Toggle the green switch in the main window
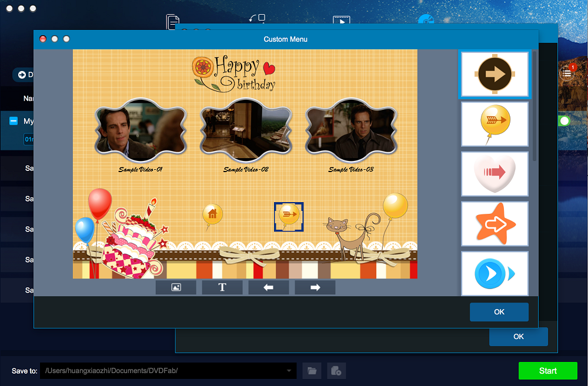The width and height of the screenshot is (588, 386). [564, 120]
